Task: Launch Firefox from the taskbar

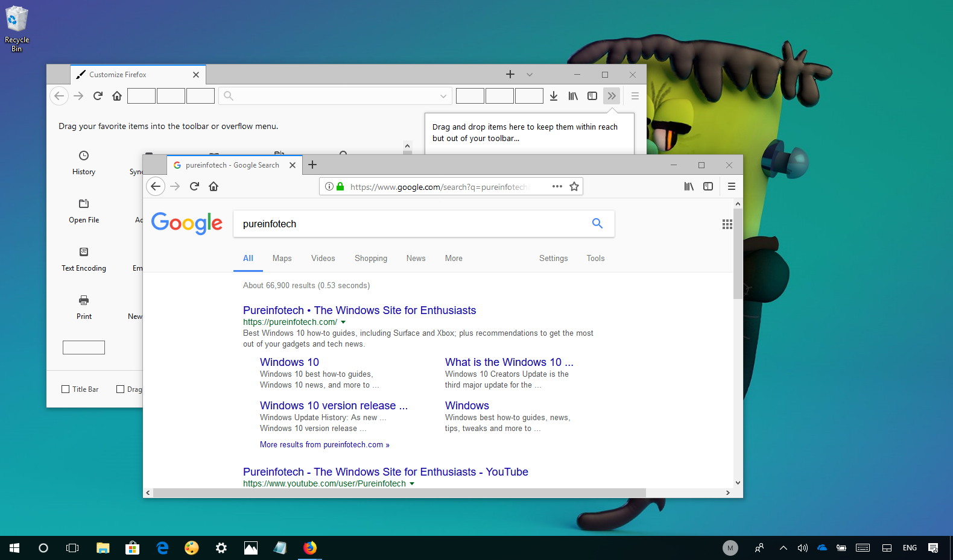Action: 310,548
